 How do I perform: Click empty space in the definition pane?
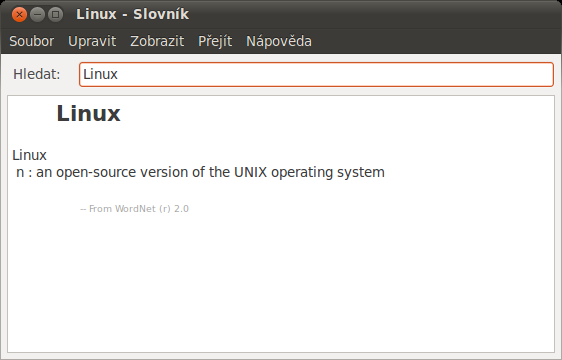281,283
